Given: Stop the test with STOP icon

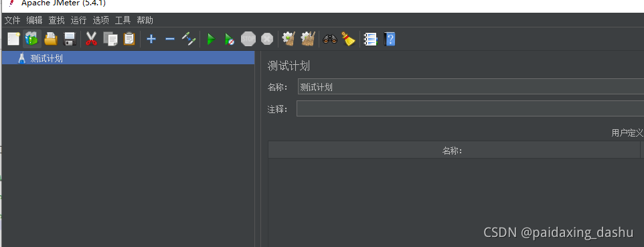Looking at the screenshot, I should pyautogui.click(x=248, y=39).
